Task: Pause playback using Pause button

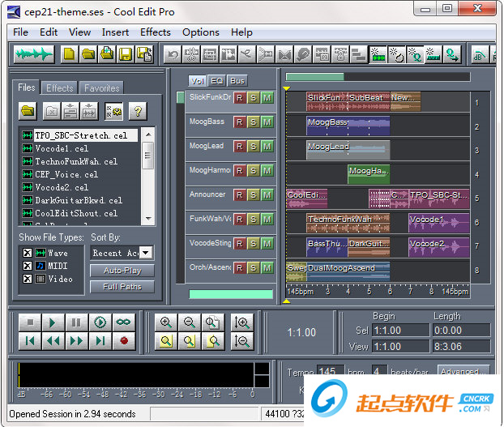Action: point(76,322)
